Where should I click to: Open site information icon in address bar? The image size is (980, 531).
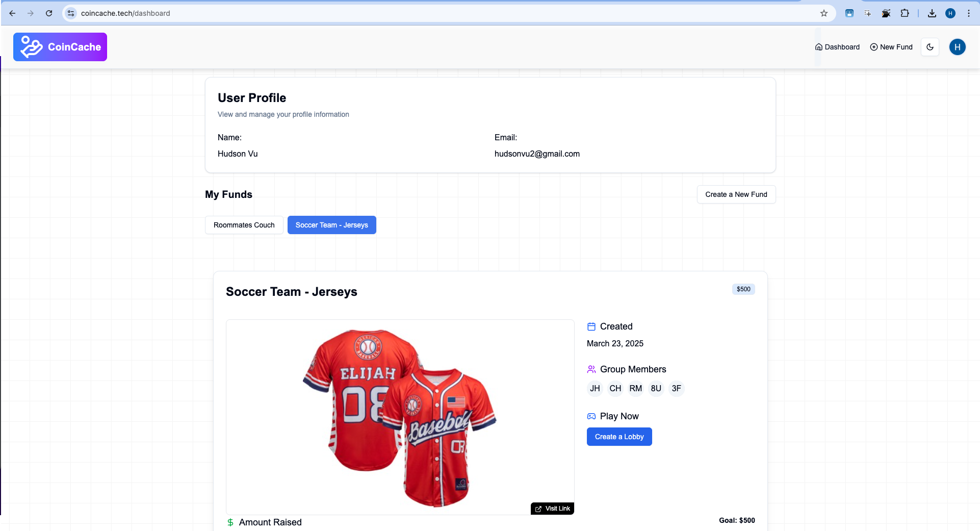pos(71,13)
